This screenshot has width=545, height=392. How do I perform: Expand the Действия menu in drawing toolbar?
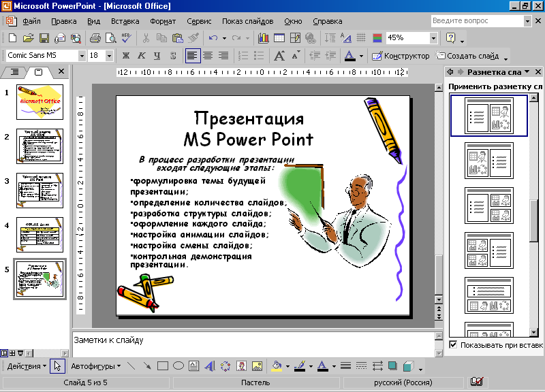(27, 366)
